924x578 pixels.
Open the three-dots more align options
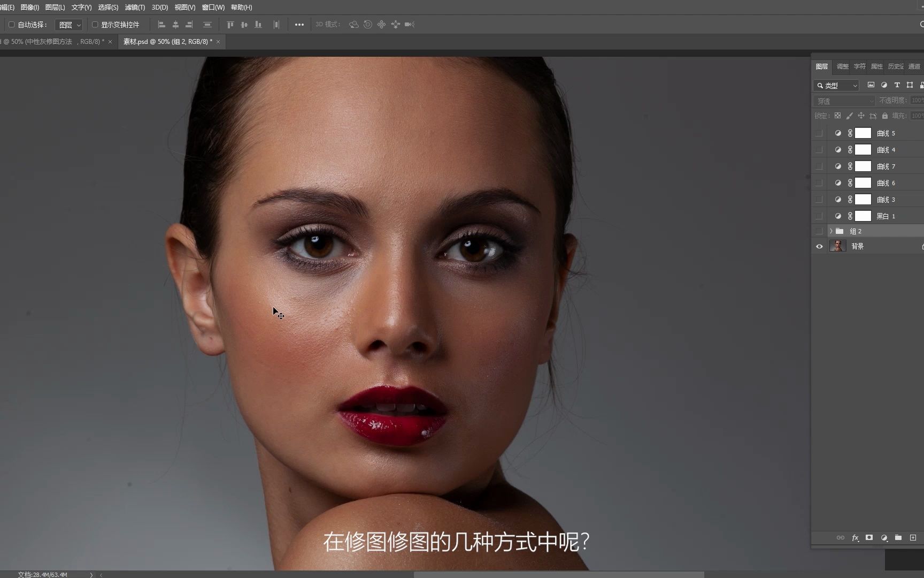click(299, 25)
